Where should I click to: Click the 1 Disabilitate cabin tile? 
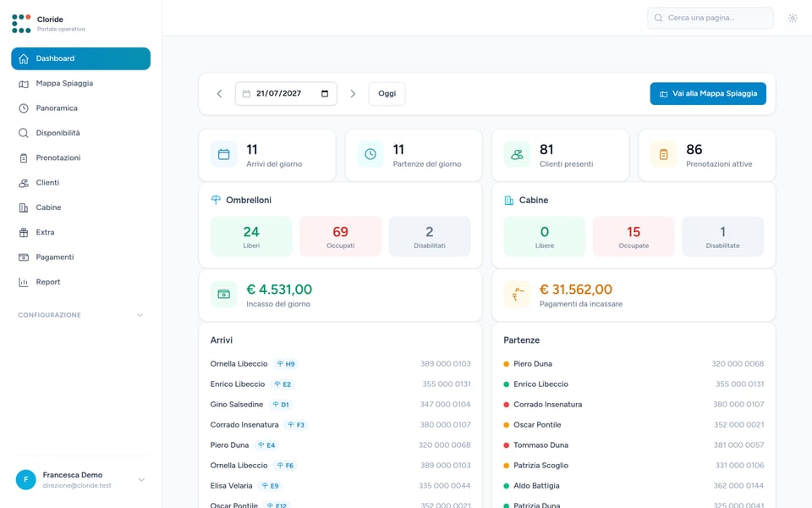click(722, 236)
